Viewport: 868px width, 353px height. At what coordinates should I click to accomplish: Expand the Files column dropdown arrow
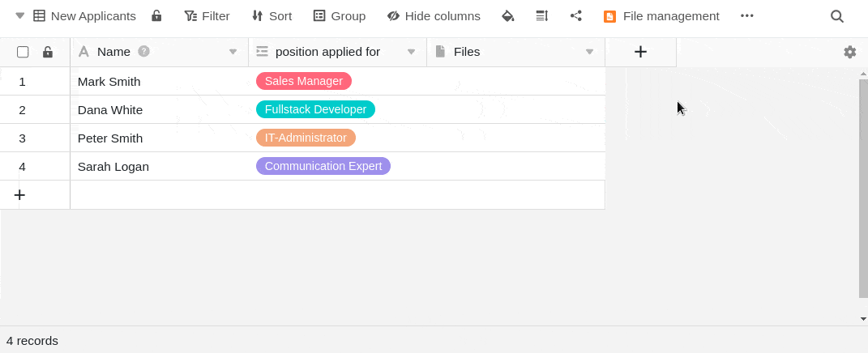click(x=589, y=52)
